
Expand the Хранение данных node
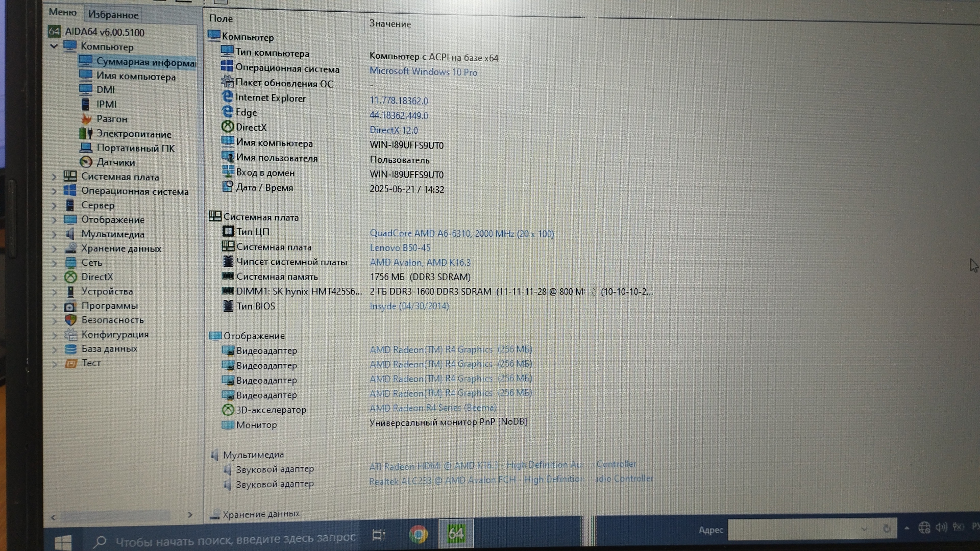tap(54, 249)
